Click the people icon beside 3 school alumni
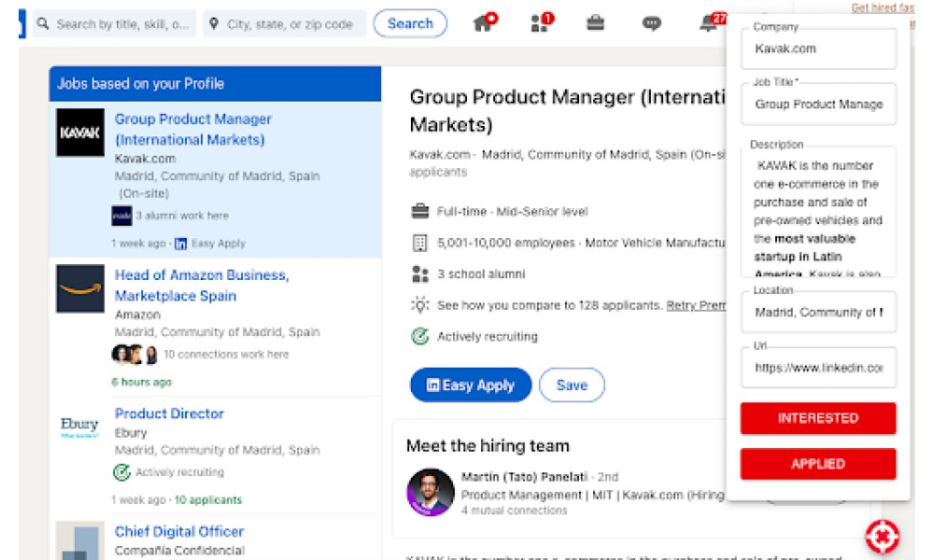Viewport: 934px width, 560px height. pyautogui.click(x=420, y=273)
